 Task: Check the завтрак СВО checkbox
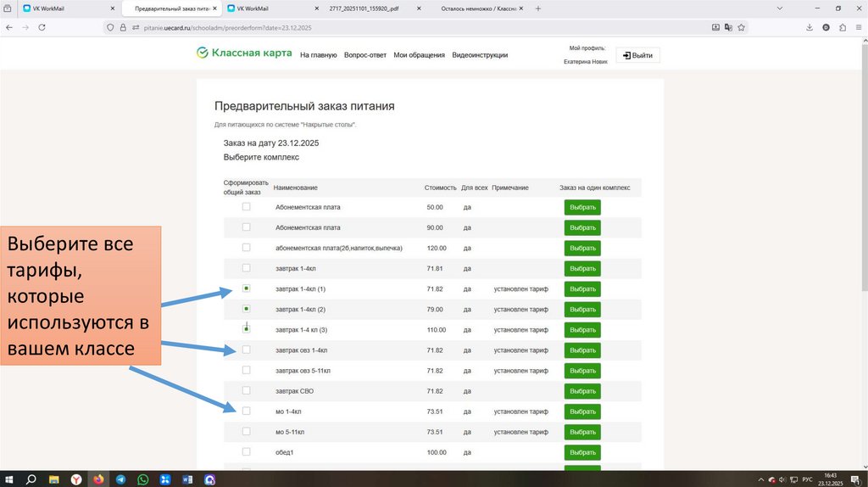pyautogui.click(x=247, y=390)
